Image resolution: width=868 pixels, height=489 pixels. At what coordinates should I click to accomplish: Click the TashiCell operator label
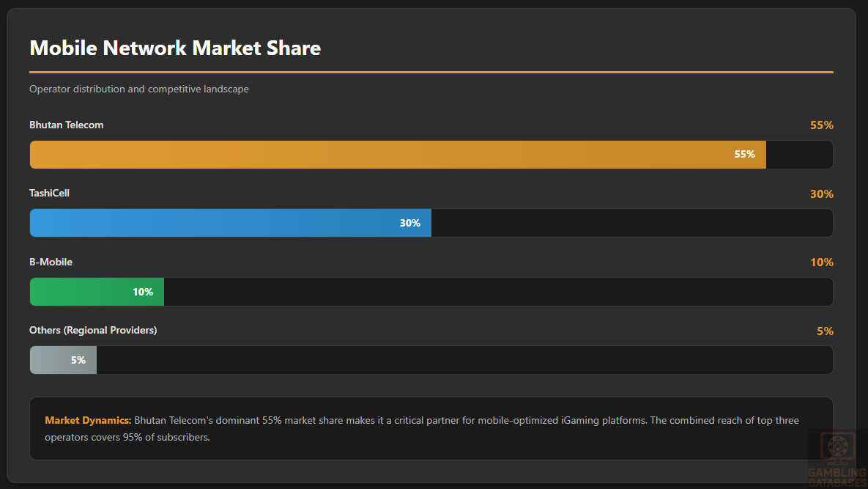point(50,194)
